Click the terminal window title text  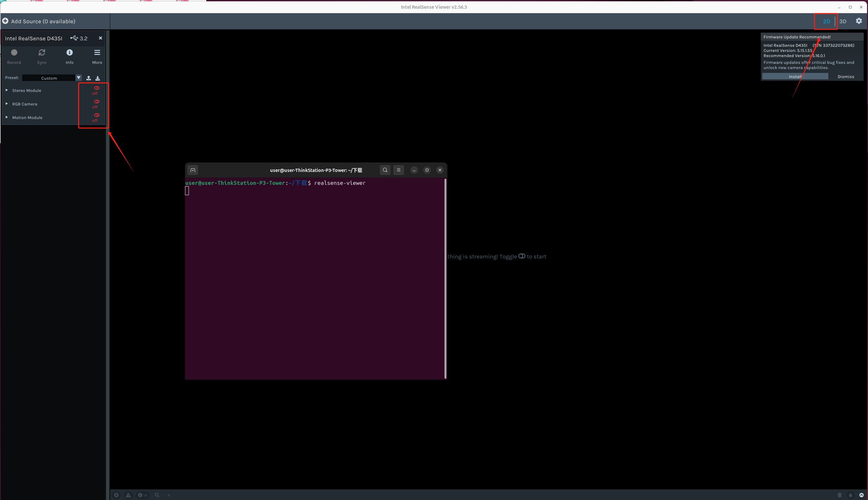(x=316, y=170)
